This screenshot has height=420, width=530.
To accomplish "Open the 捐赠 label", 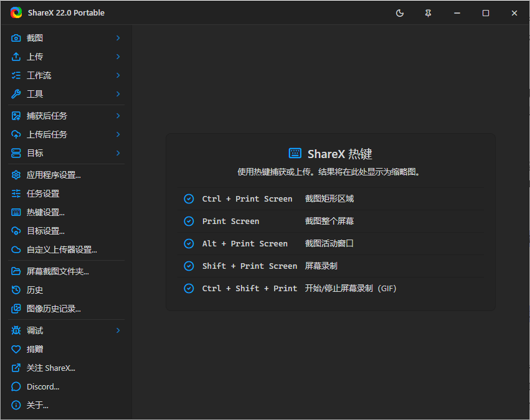I will (x=35, y=349).
